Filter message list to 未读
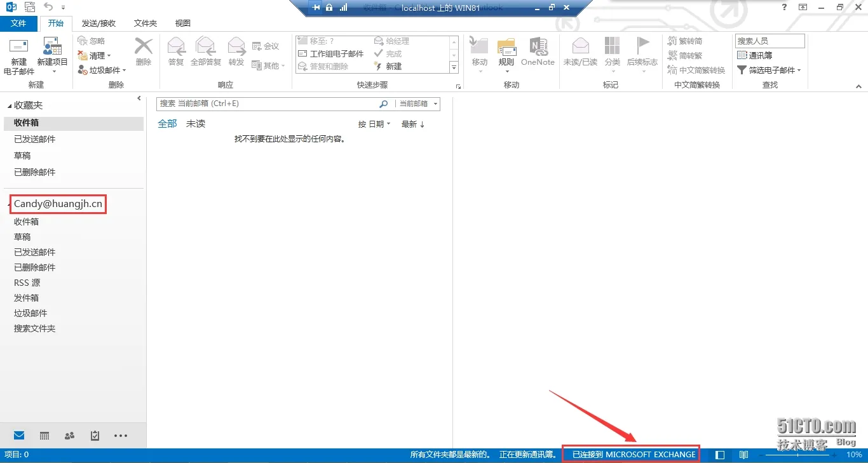Screen dimensions: 868x463 pos(196,124)
